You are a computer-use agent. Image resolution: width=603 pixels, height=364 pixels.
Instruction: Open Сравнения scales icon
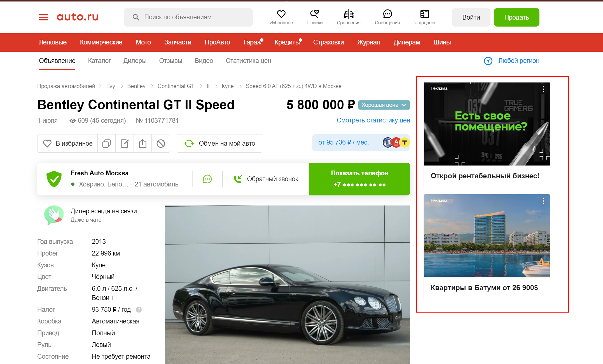coord(349,14)
